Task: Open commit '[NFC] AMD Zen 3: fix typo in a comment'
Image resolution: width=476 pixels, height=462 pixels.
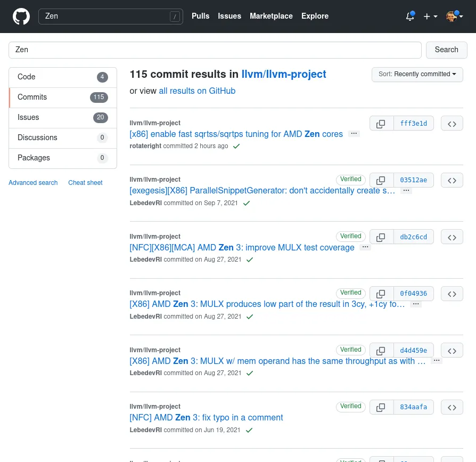Action: tap(207, 418)
